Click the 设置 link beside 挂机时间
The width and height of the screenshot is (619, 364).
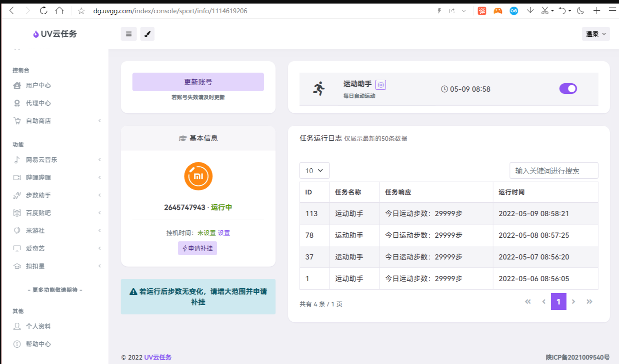coord(224,233)
